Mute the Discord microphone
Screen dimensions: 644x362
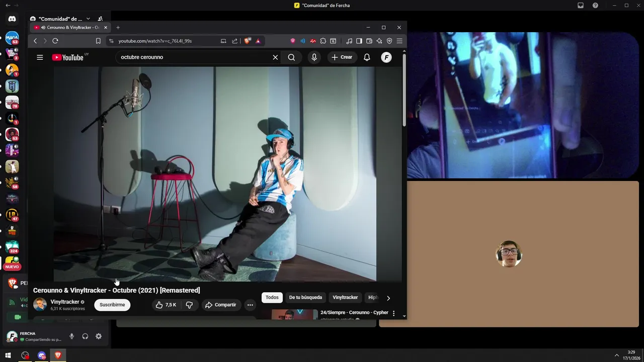pyautogui.click(x=71, y=336)
